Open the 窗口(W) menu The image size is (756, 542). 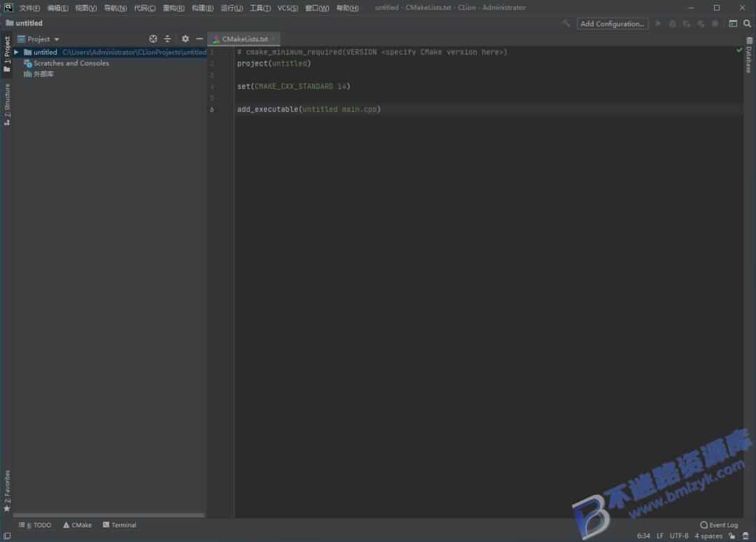click(317, 8)
